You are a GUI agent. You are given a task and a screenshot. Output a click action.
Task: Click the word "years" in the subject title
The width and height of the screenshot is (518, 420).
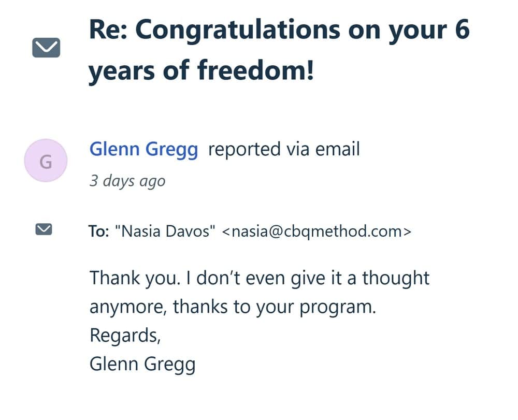click(x=118, y=70)
